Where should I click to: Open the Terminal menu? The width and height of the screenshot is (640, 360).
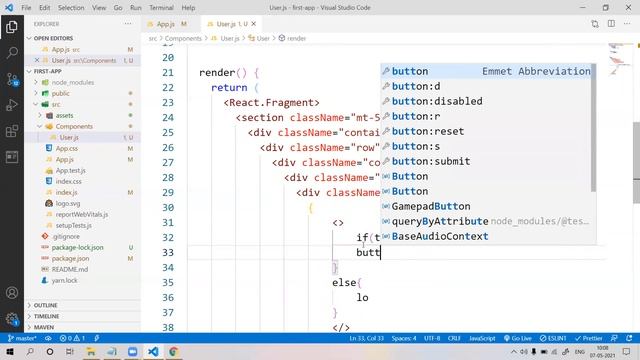(161, 8)
